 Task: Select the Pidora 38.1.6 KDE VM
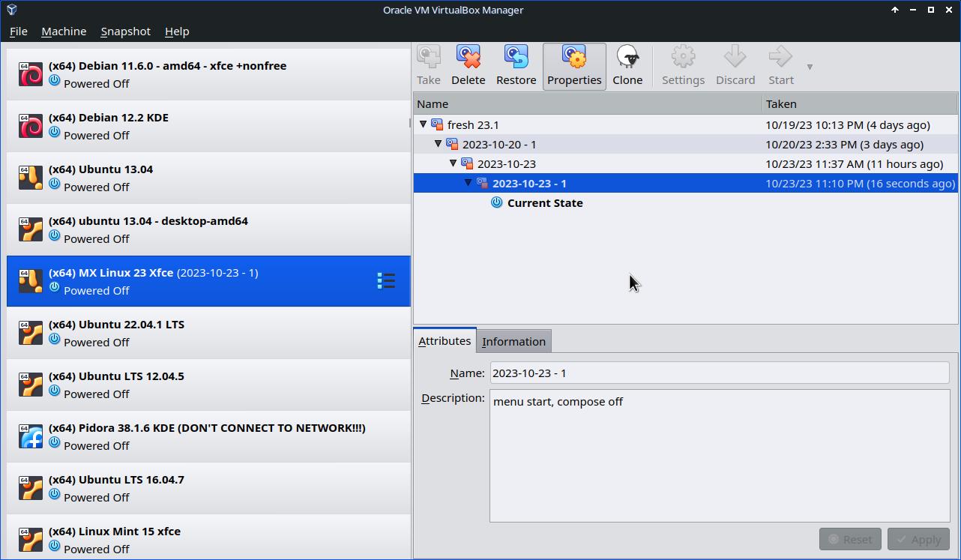[208, 436]
